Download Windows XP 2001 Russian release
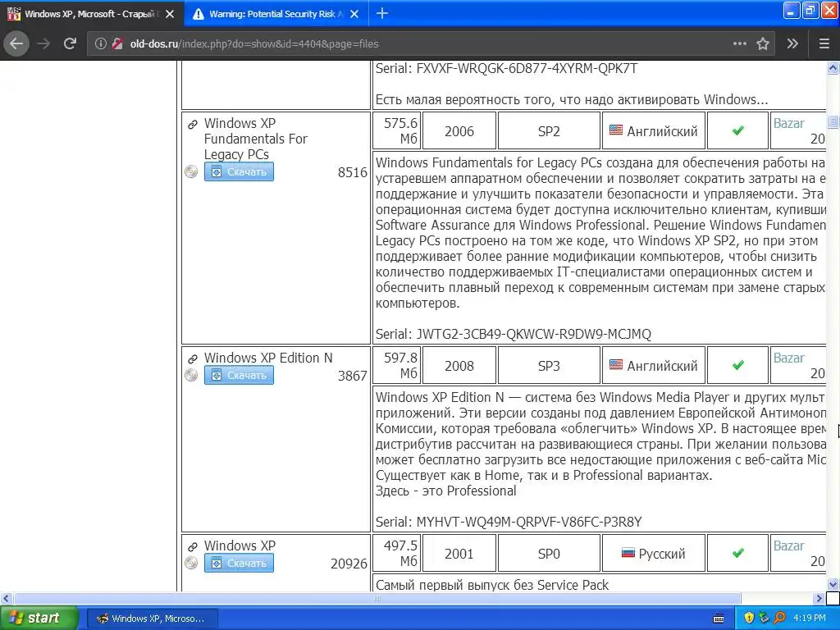Viewport: 840px width, 630px height. (x=239, y=563)
